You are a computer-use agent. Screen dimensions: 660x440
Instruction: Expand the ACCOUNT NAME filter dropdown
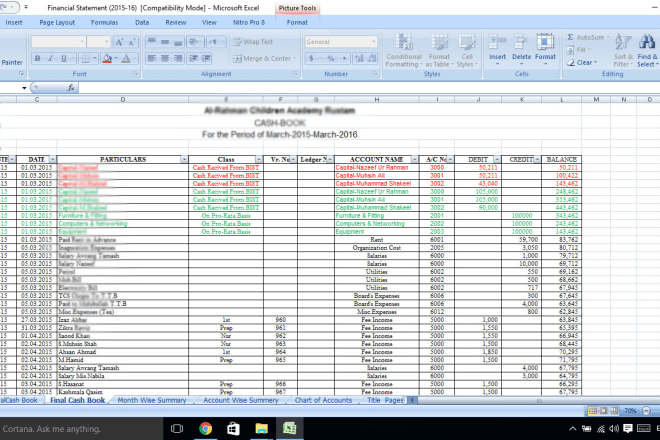pos(414,159)
